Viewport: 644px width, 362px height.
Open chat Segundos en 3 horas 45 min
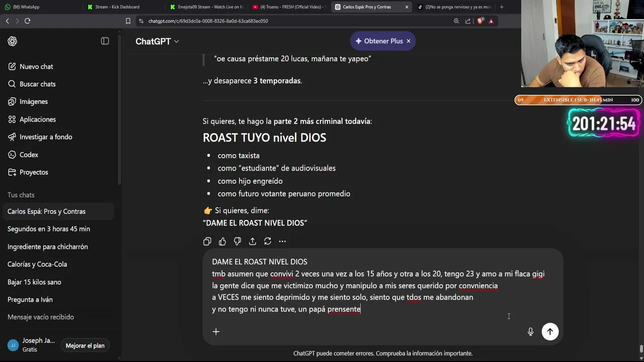(58, 229)
